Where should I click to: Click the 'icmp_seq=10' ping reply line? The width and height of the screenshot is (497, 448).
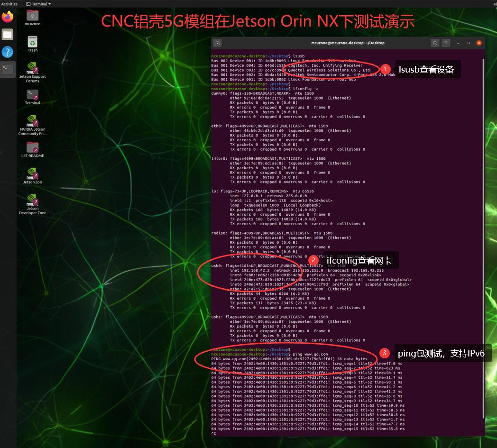tap(308, 405)
